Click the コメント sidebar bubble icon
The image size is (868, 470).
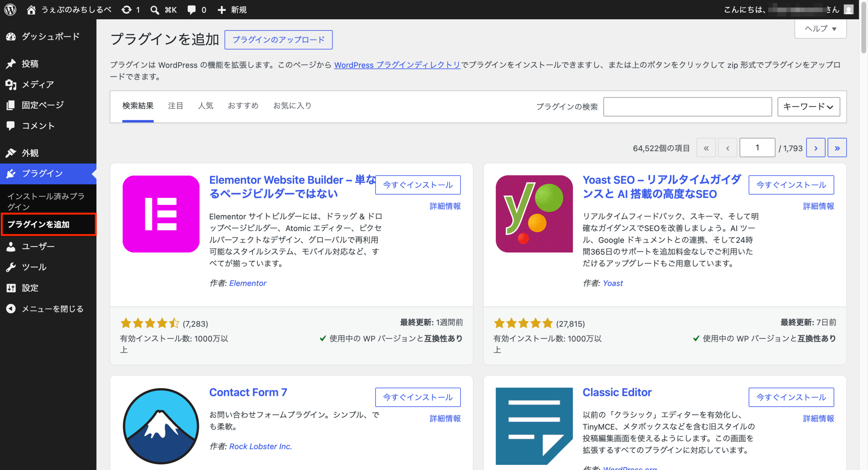pyautogui.click(x=11, y=126)
